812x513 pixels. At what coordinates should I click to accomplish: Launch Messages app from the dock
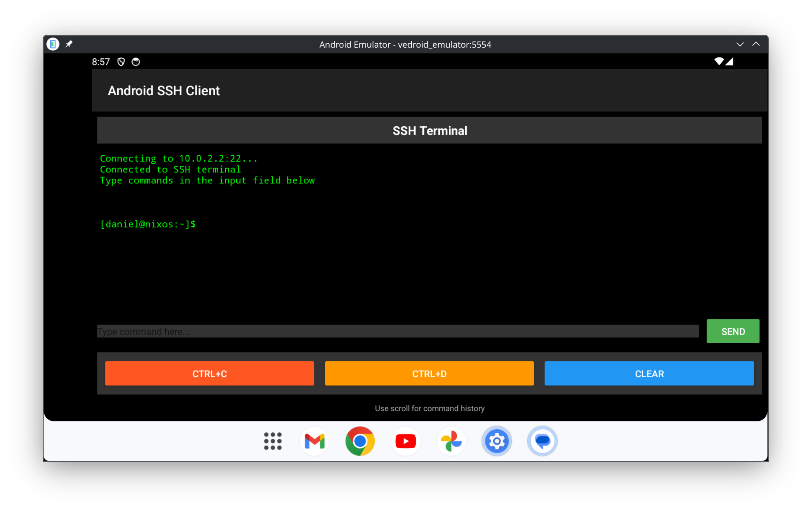tap(542, 441)
